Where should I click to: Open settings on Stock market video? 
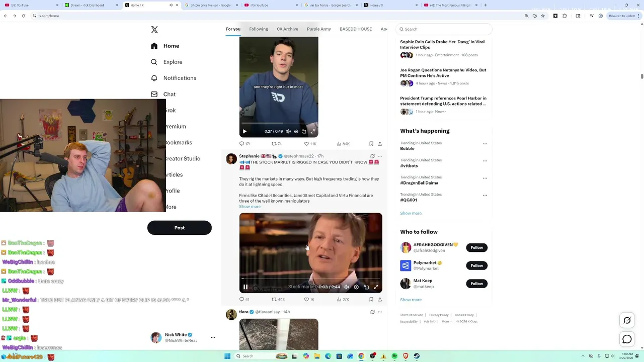pyautogui.click(x=356, y=287)
